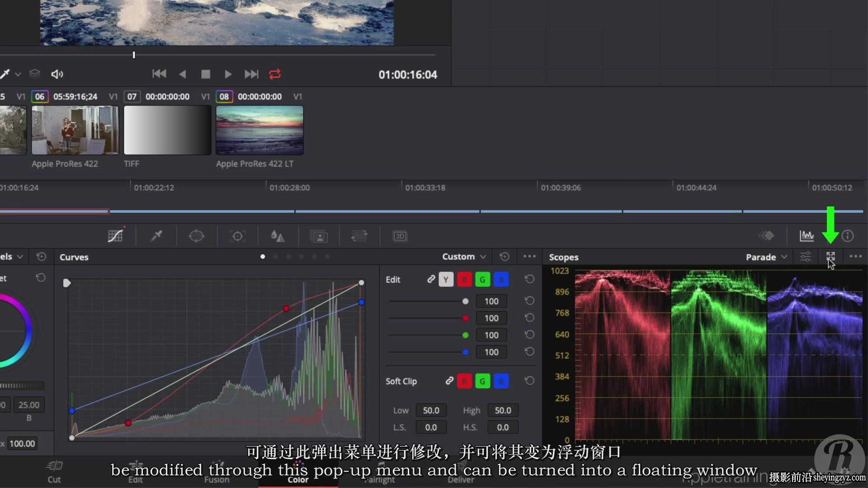Reset Edit curve channels
This screenshot has height=488, width=868.
coord(529,279)
